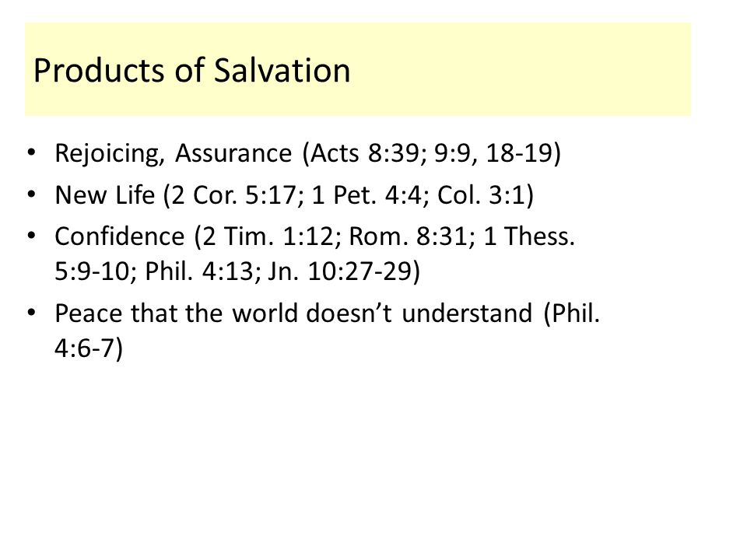The width and height of the screenshot is (747, 560).
Task: Click the word 'understand'
Action: [467, 313]
